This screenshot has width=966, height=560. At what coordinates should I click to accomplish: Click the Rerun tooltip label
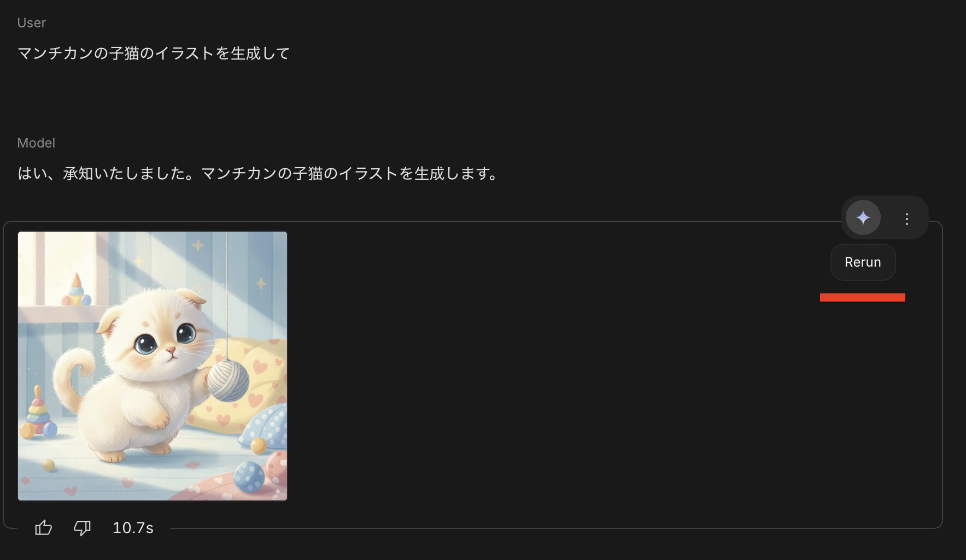(x=863, y=262)
